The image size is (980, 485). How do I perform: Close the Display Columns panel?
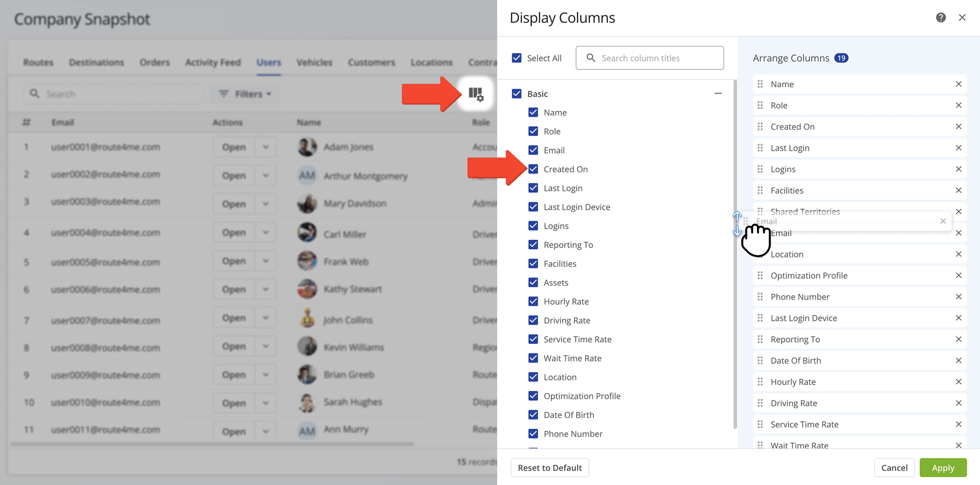tap(962, 18)
